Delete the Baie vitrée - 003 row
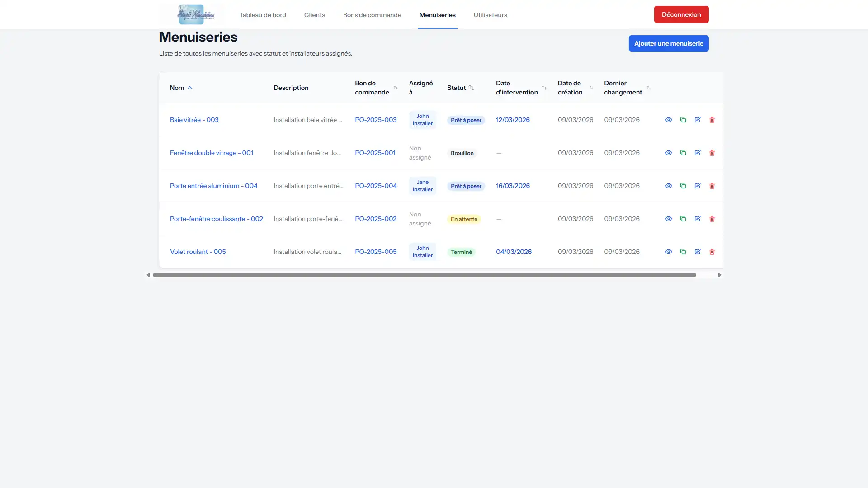The image size is (868, 488). click(x=712, y=120)
